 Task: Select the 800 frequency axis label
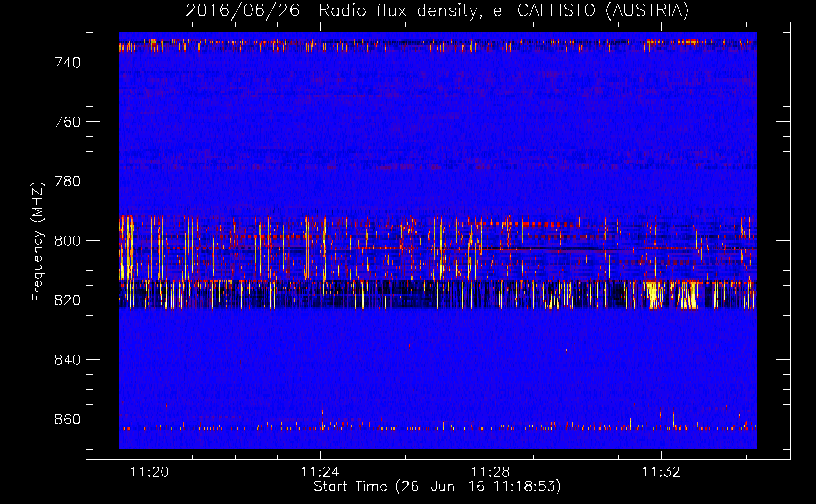pos(68,241)
